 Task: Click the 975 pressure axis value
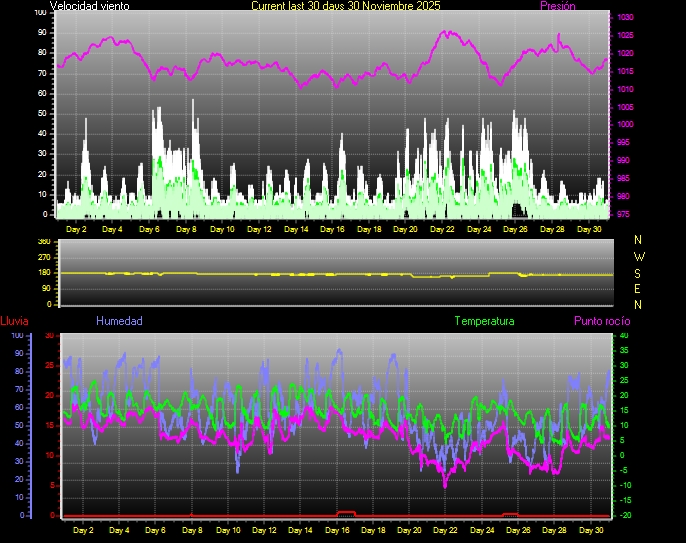pos(624,214)
